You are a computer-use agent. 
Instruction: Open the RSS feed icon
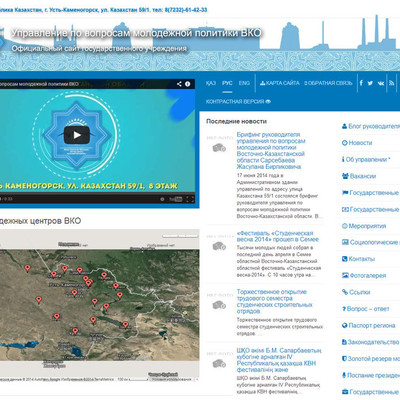tap(392, 83)
